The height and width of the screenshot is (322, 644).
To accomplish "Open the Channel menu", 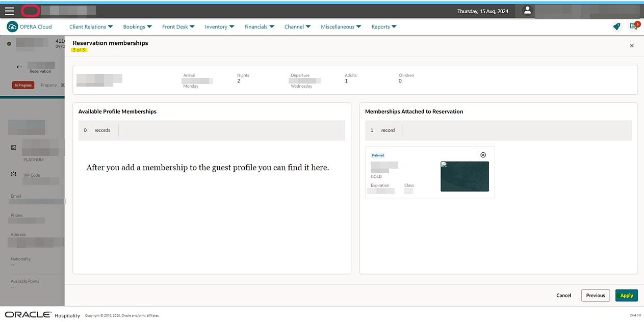I will tap(298, 27).
